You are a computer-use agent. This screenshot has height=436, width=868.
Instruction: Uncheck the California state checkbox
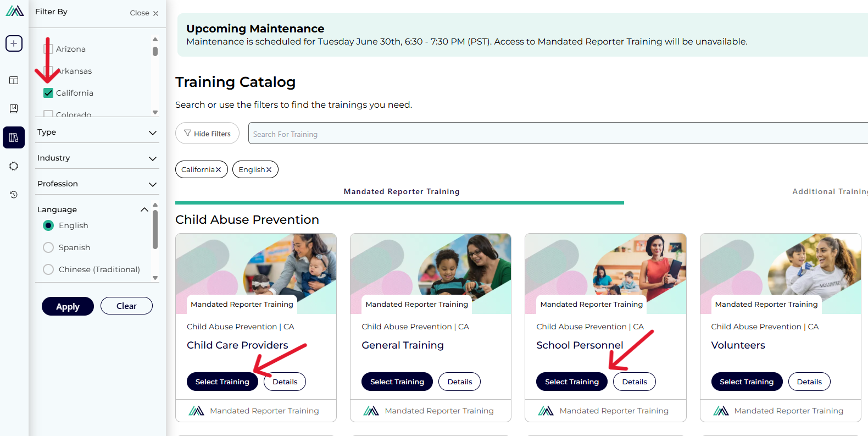coord(48,93)
